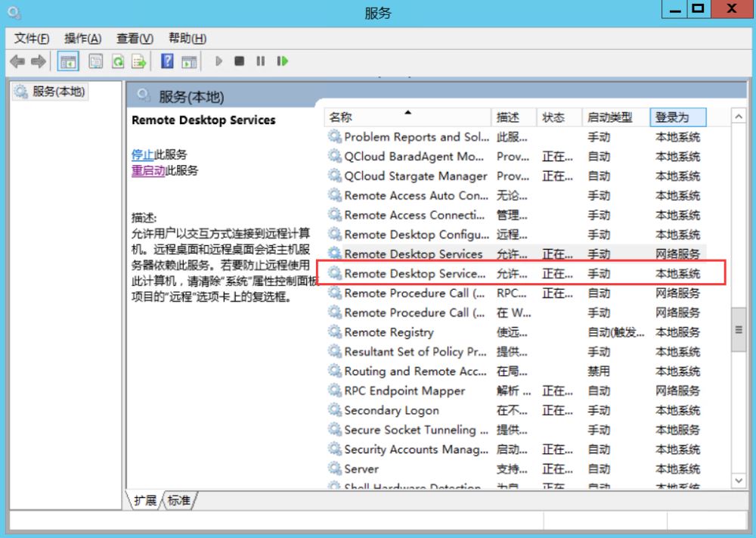Screen dimensions: 756x538
Task: Click the 停止 service link
Action: tap(143, 154)
